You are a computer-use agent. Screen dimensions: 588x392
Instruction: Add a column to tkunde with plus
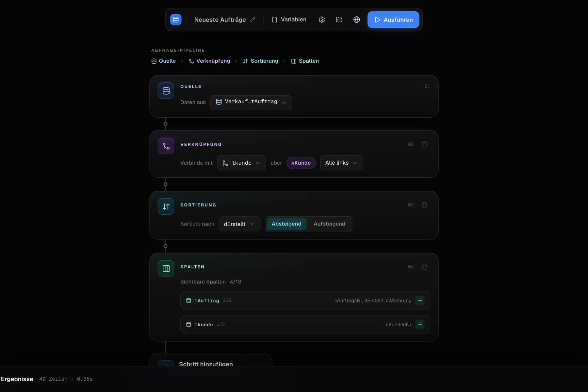(x=420, y=325)
